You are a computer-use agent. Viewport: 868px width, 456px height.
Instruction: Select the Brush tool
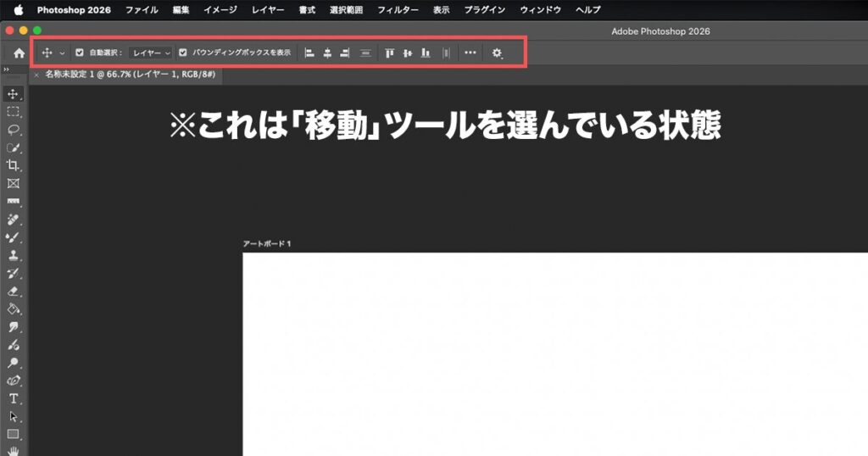[14, 237]
